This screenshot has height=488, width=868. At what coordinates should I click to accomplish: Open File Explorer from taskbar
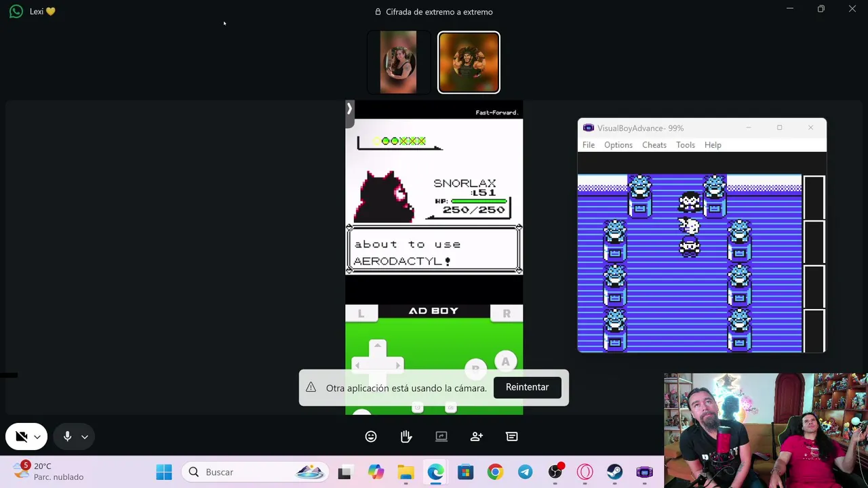pyautogui.click(x=406, y=472)
